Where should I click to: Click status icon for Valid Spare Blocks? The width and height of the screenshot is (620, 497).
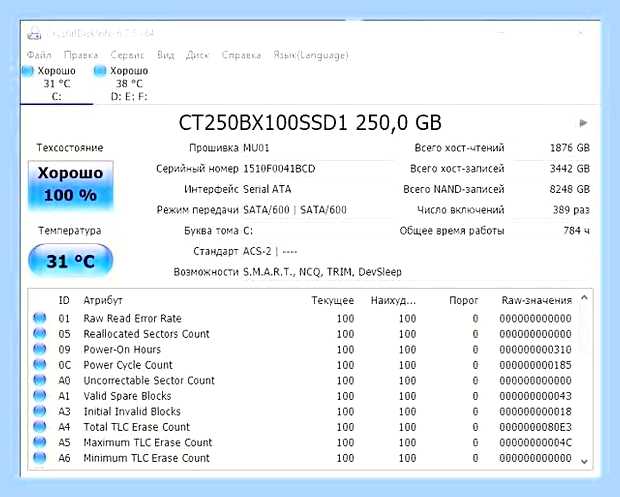(40, 395)
